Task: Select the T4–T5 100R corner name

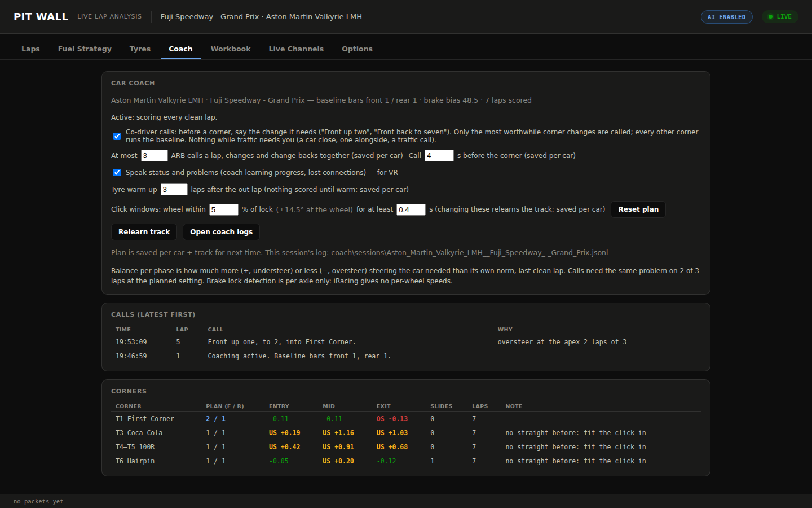Action: (135, 447)
